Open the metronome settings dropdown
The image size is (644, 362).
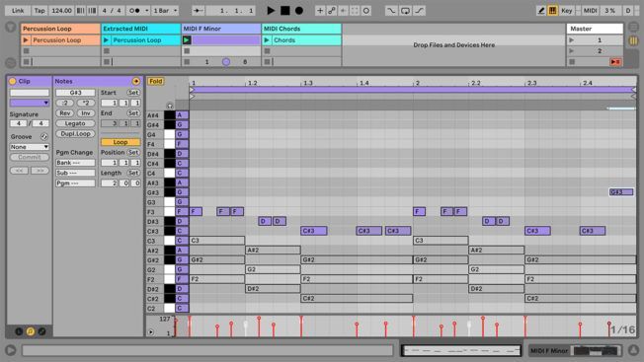(147, 11)
